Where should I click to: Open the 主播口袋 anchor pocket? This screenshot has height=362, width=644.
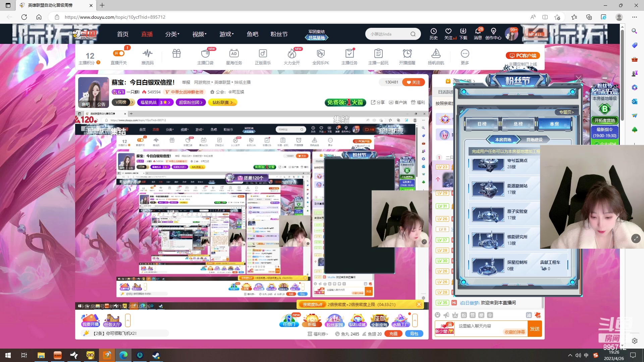(205, 56)
